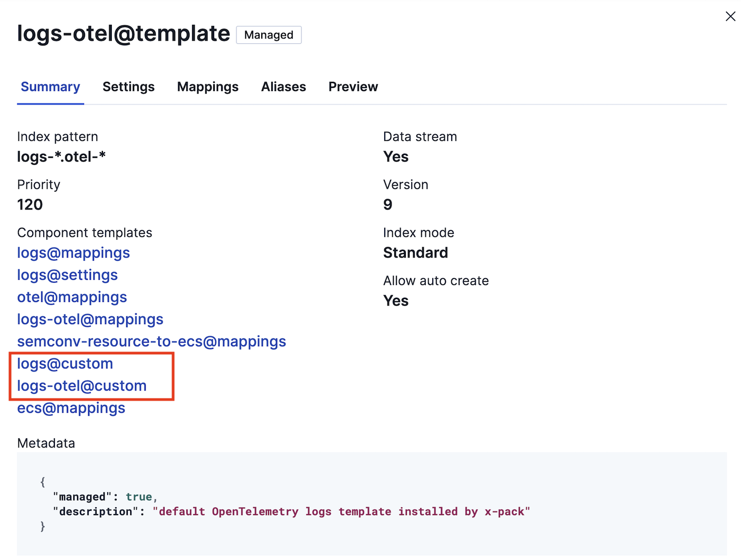Select the Index pattern value logs-*.otel-*
The width and height of the screenshot is (741, 560).
coord(62,156)
